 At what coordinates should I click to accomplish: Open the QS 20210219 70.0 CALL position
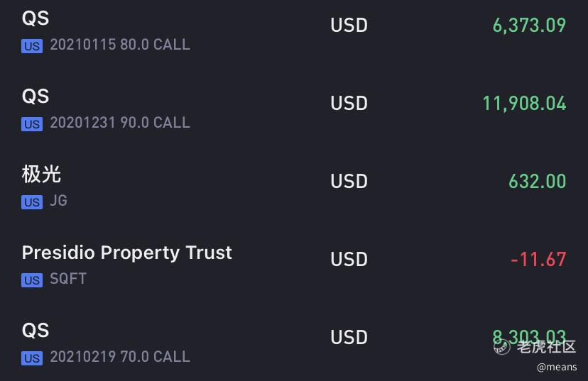point(294,344)
